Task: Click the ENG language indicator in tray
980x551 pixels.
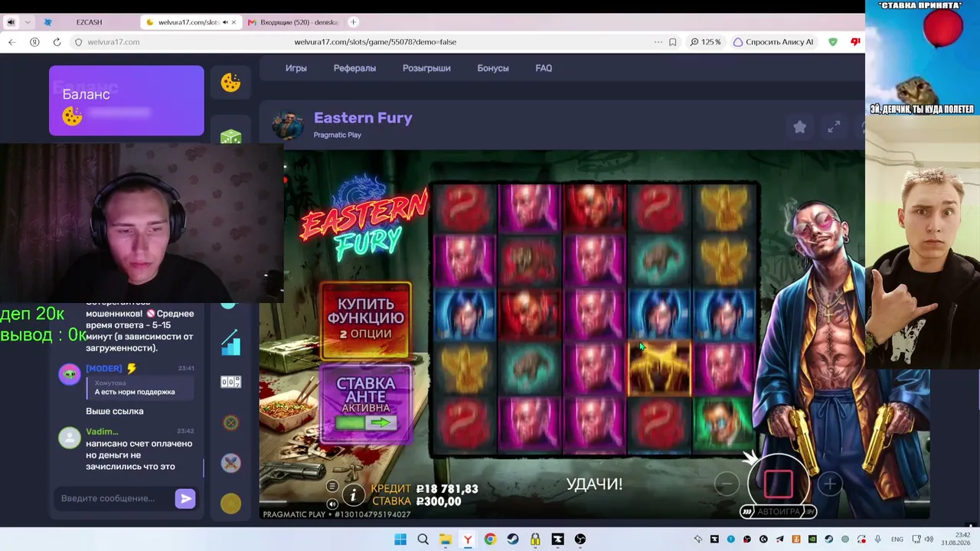Action: point(897,540)
